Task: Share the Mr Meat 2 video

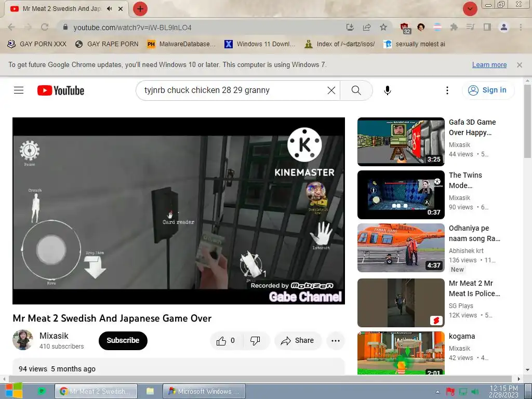Action: click(298, 341)
